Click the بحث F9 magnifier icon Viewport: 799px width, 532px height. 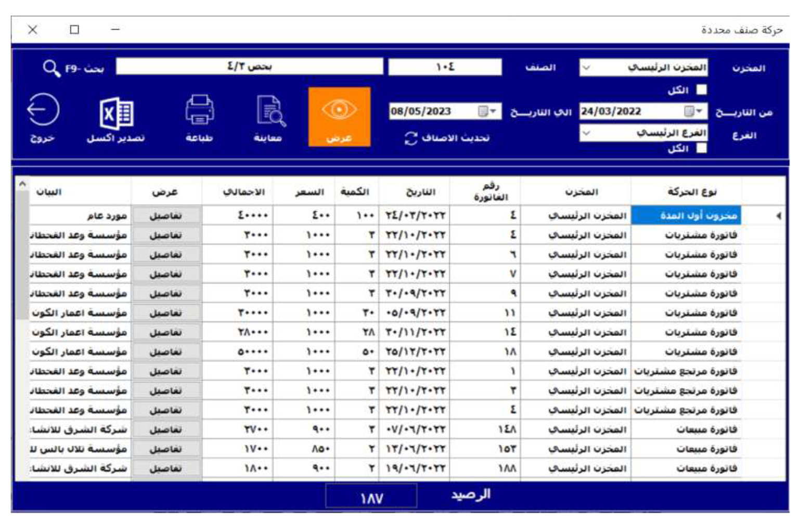(51, 68)
